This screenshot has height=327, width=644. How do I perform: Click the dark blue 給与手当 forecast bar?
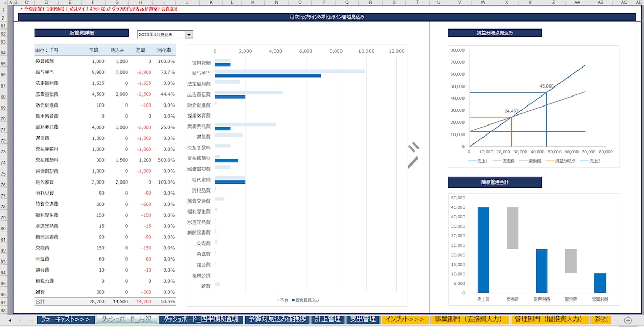[268, 75]
